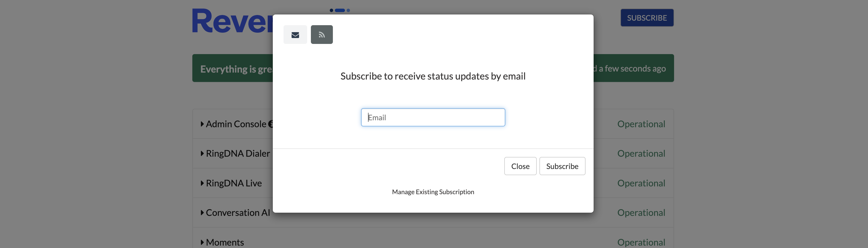This screenshot has height=248, width=868.
Task: Click the Moments row's Operational status
Action: 641,242
